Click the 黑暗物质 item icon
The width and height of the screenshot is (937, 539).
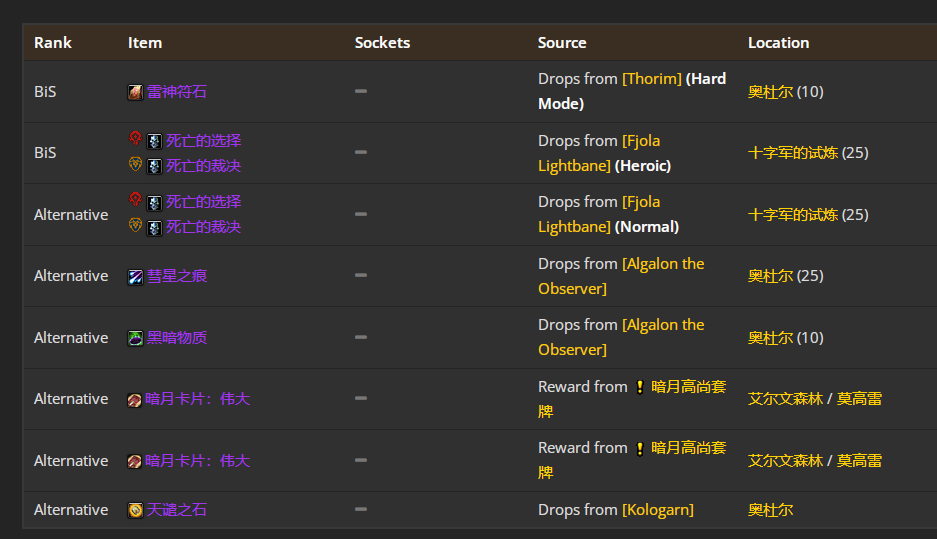click(135, 338)
